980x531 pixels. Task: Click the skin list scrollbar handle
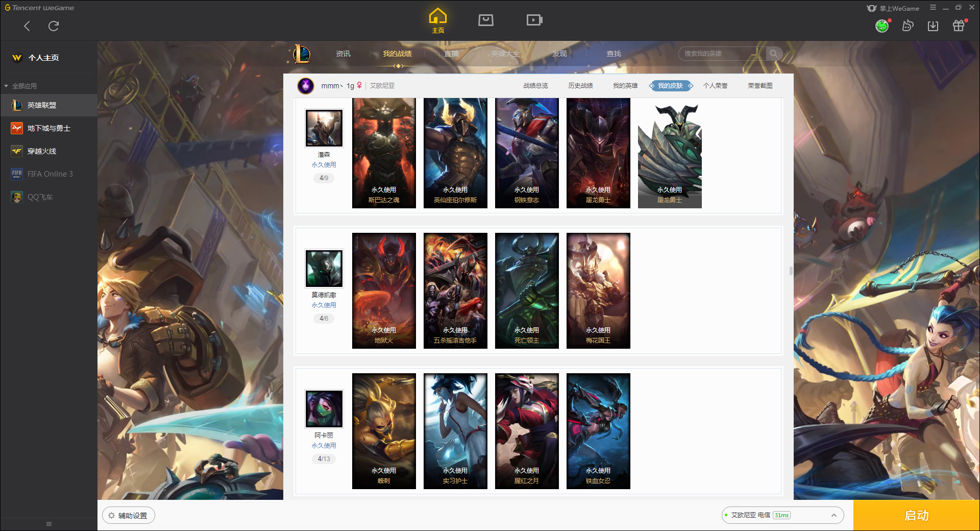pos(791,271)
